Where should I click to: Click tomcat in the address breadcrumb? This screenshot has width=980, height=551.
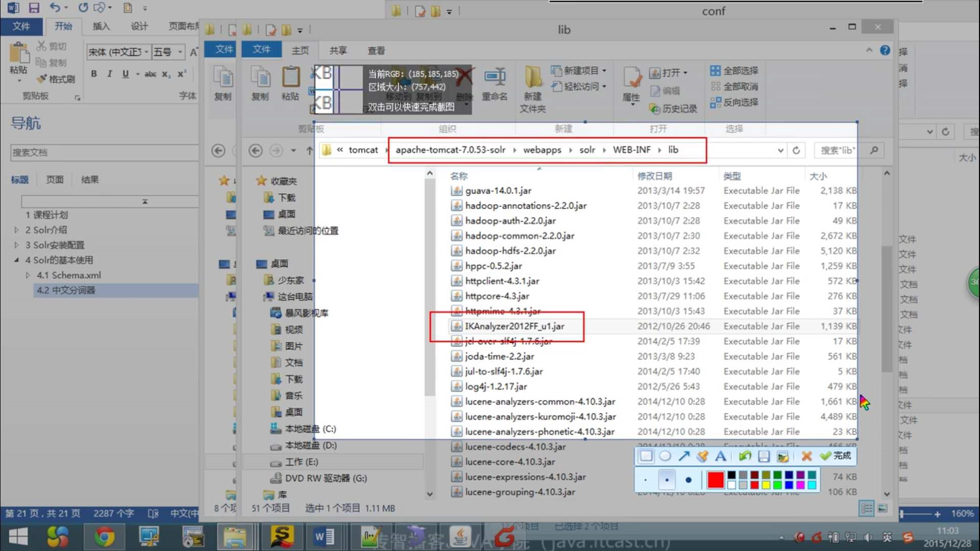tap(363, 149)
